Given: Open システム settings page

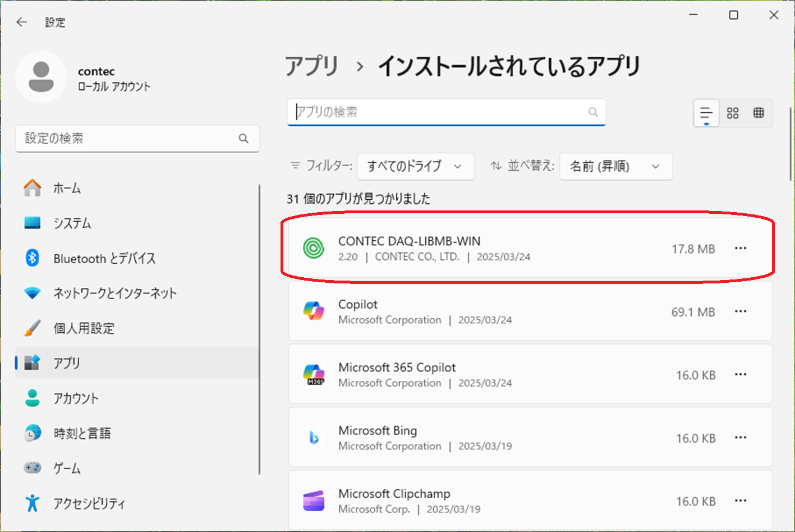Looking at the screenshot, I should (137, 223).
